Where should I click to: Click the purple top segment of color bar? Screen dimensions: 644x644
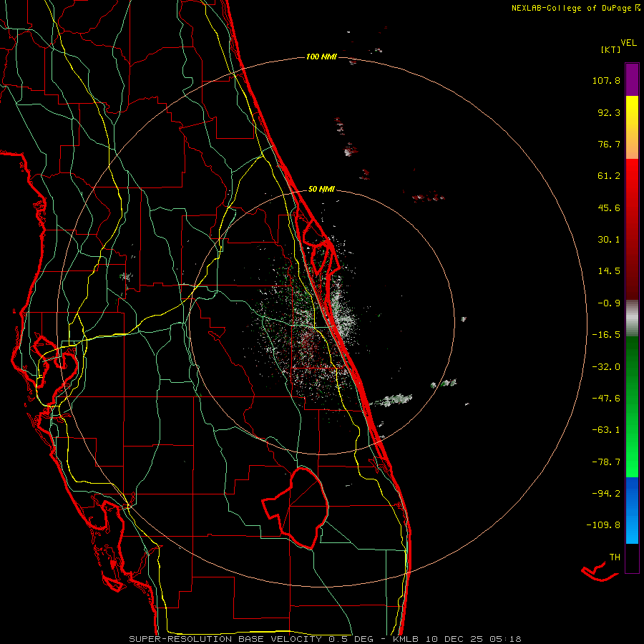(632, 79)
